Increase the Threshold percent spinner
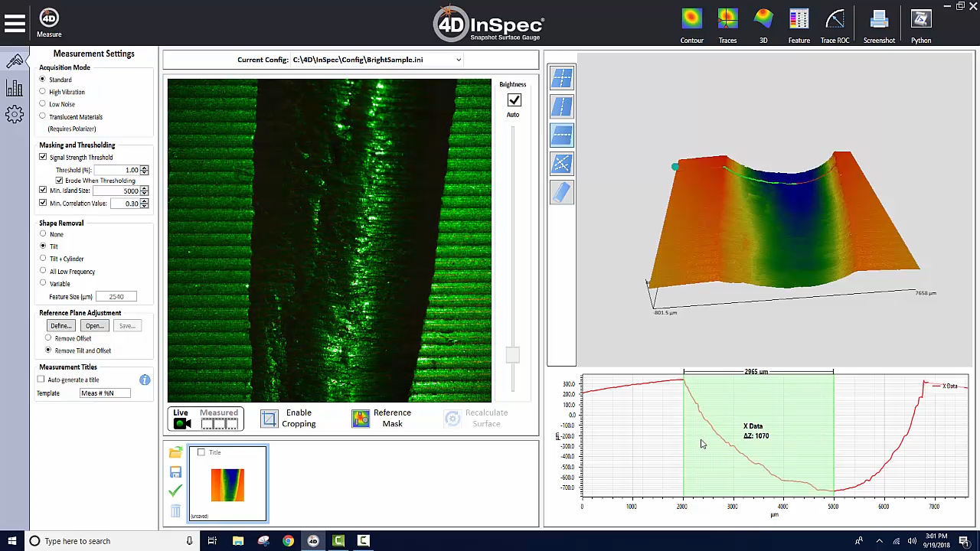The image size is (980, 551). (x=144, y=168)
